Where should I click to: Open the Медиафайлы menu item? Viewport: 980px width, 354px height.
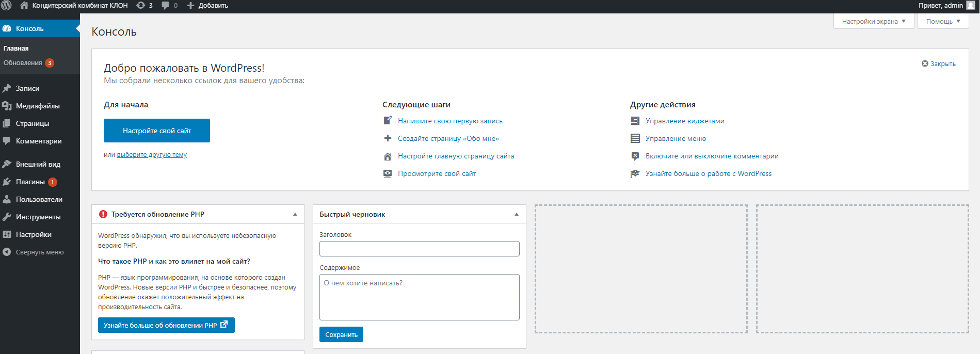(40, 106)
